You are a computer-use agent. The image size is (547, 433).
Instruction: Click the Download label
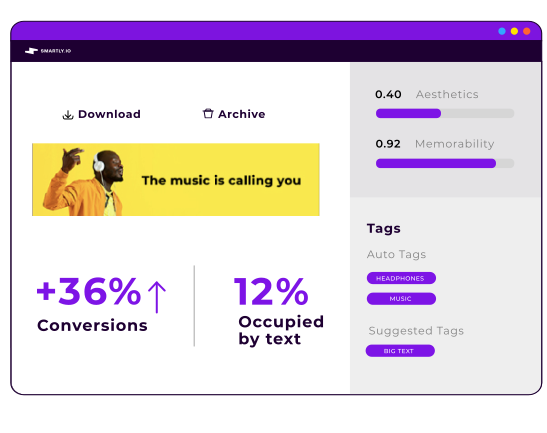[109, 114]
